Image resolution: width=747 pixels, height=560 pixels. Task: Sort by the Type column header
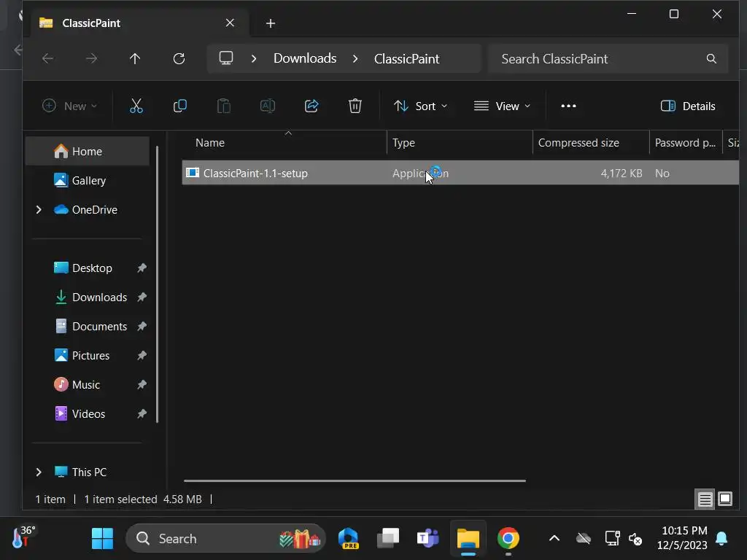point(460,142)
